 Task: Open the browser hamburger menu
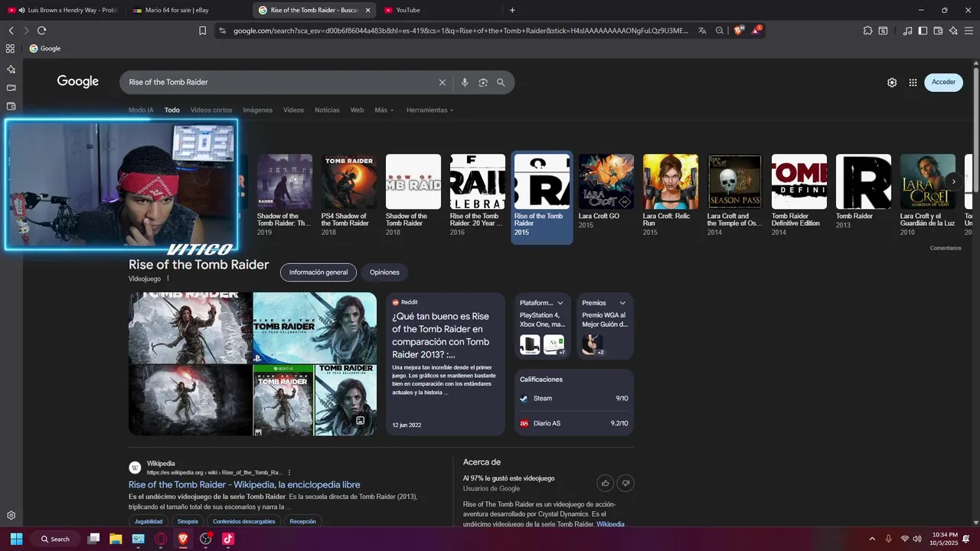969,31
